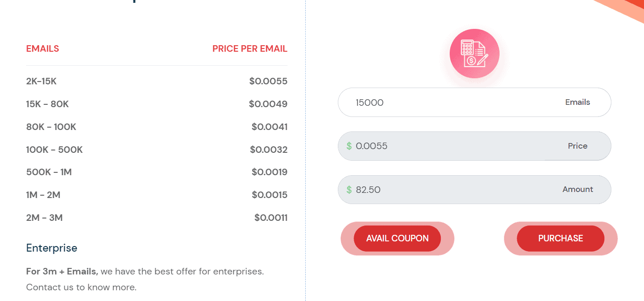Click the pink calculator icon
This screenshot has height=301, width=644.
point(474,53)
